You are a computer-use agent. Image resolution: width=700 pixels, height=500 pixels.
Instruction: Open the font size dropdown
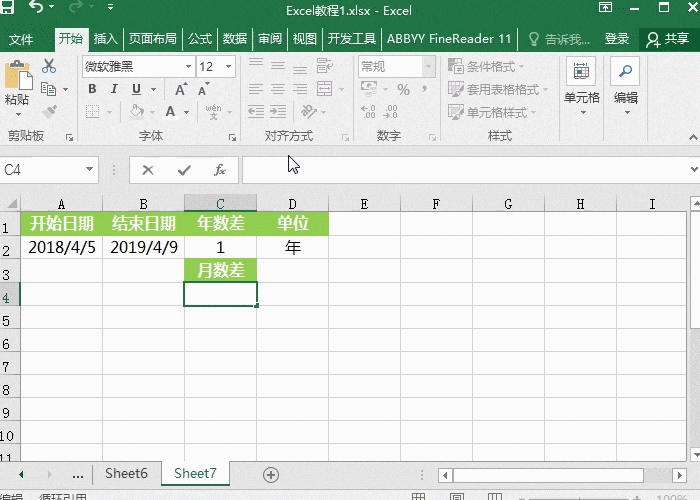tap(229, 67)
